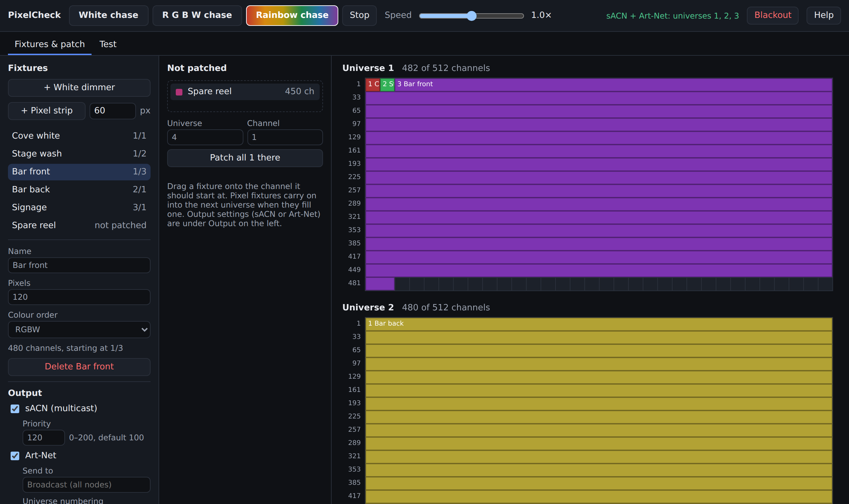Select Cove white in fixtures list
Image resolution: width=849 pixels, height=504 pixels.
[79, 136]
